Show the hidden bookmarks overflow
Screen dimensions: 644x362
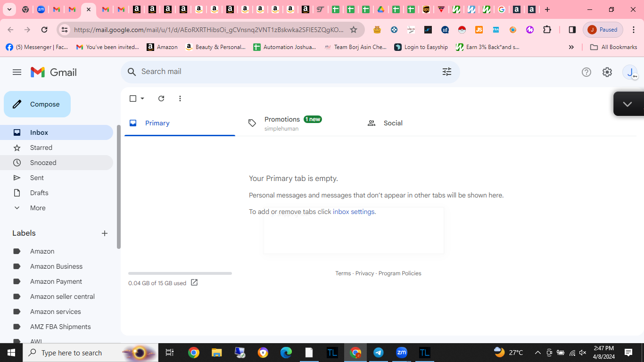[x=571, y=47]
